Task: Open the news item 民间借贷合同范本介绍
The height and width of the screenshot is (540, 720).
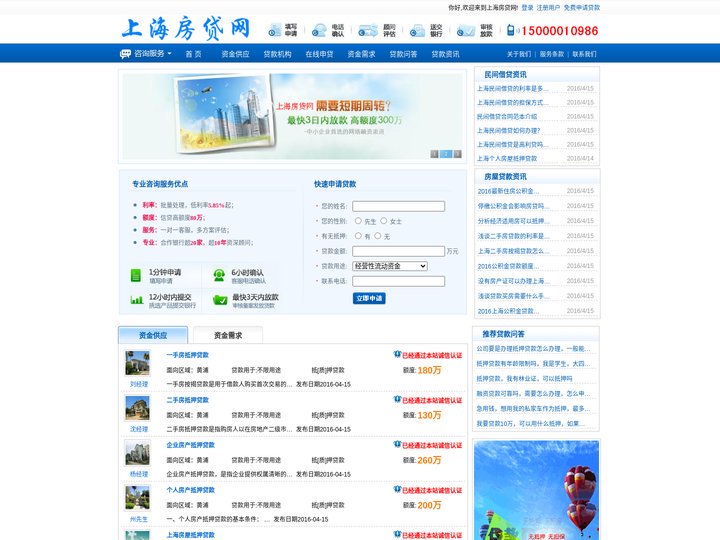Action: (507, 117)
